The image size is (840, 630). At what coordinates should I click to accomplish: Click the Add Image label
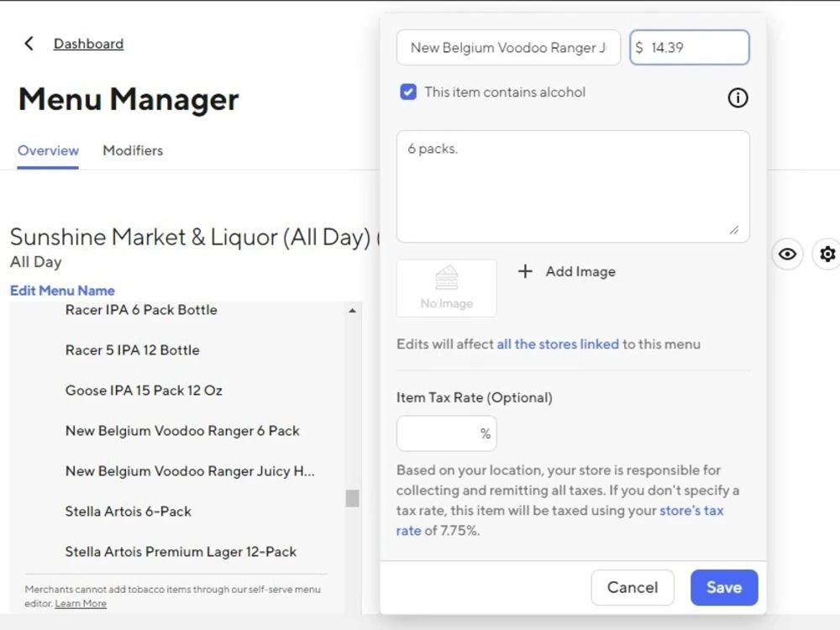[x=580, y=271]
